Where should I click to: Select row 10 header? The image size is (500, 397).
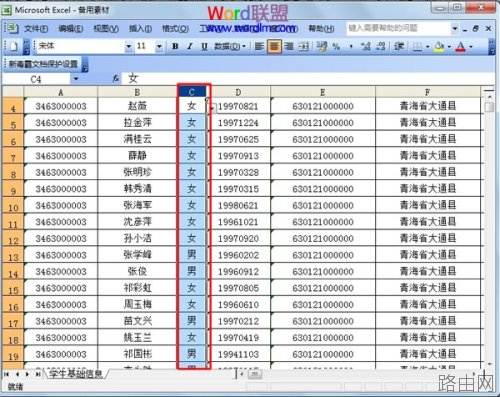[13, 205]
